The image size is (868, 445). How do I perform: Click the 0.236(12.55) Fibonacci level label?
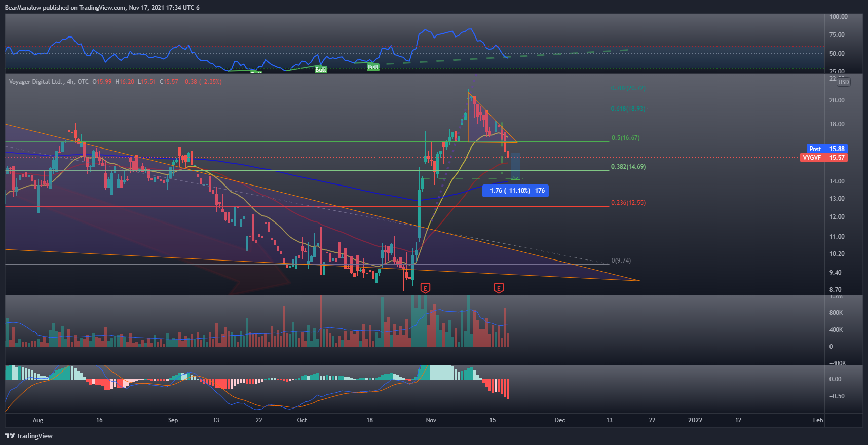tap(628, 203)
